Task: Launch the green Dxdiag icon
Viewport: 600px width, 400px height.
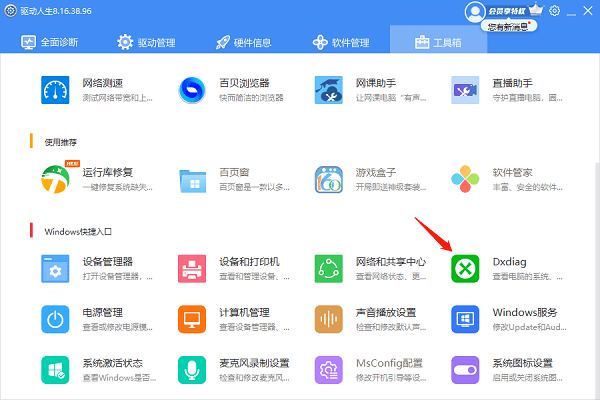Action: 465,269
